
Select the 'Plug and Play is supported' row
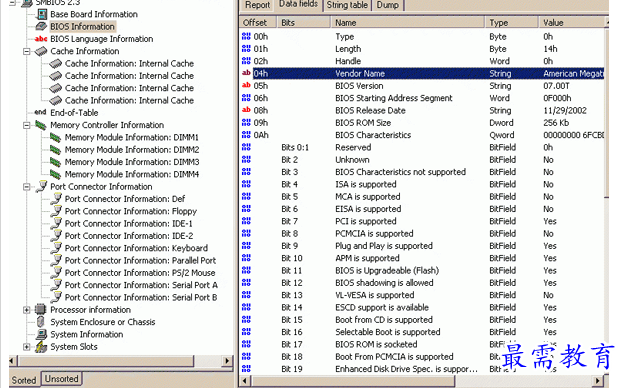pos(422,246)
